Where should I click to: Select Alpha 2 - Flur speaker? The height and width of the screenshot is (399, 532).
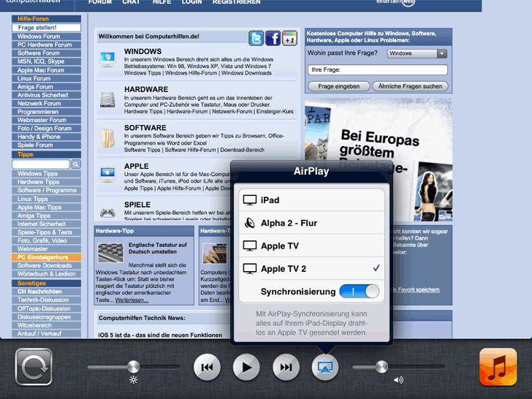[x=311, y=223]
